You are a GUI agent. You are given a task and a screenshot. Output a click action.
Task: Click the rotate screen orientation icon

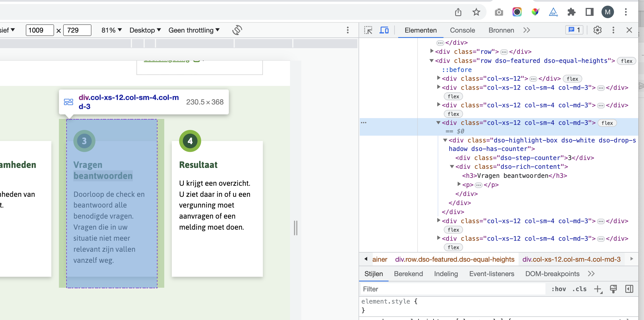point(237,30)
